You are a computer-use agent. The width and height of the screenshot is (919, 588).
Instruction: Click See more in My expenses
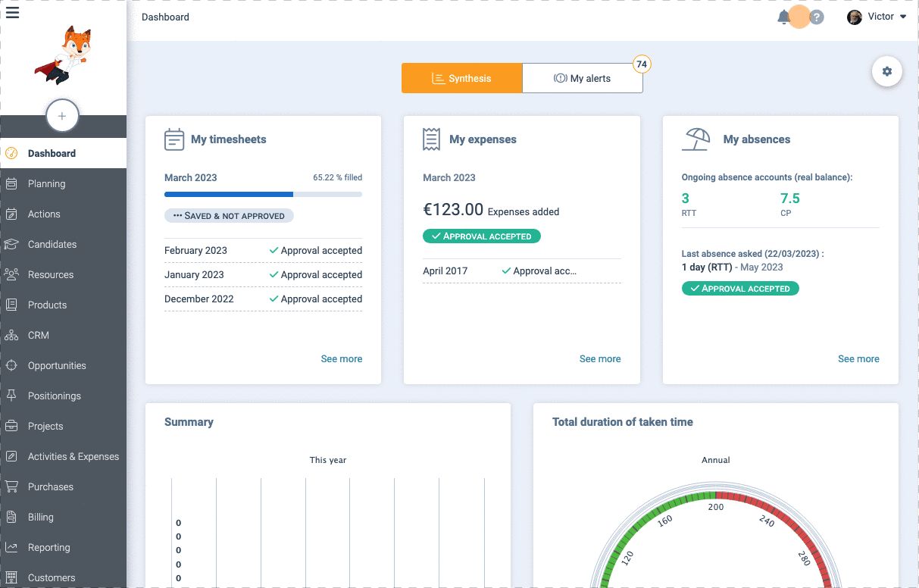(600, 359)
